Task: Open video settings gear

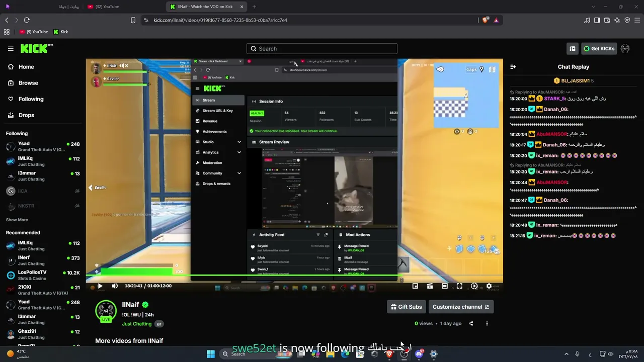Action: [x=489, y=286]
